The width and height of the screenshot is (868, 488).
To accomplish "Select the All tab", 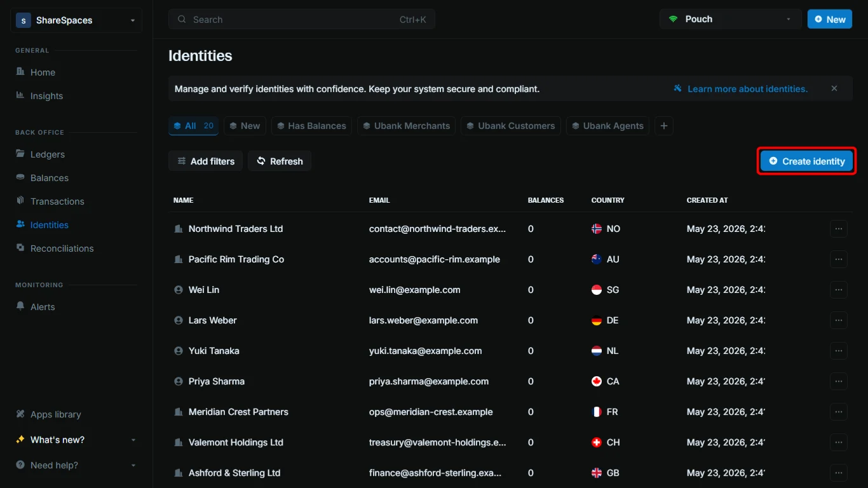I will [193, 126].
